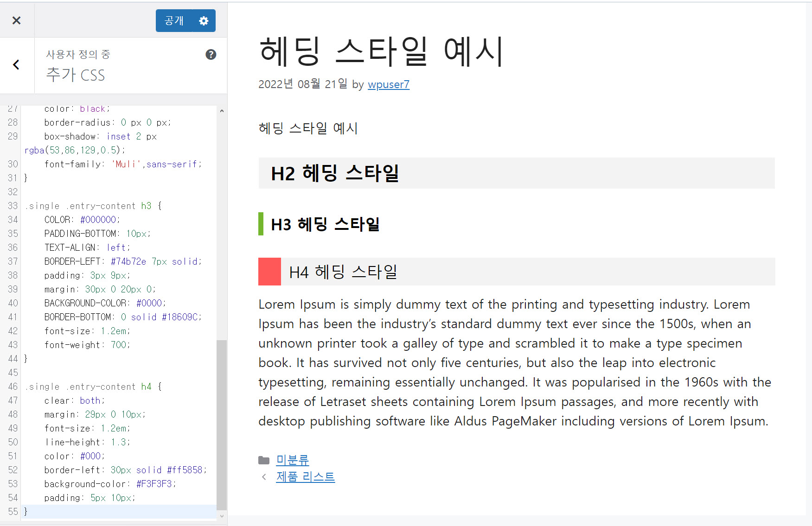Click the background-color: #F3F3F3 line
Viewport: 812px width, 526px height.
(110, 484)
